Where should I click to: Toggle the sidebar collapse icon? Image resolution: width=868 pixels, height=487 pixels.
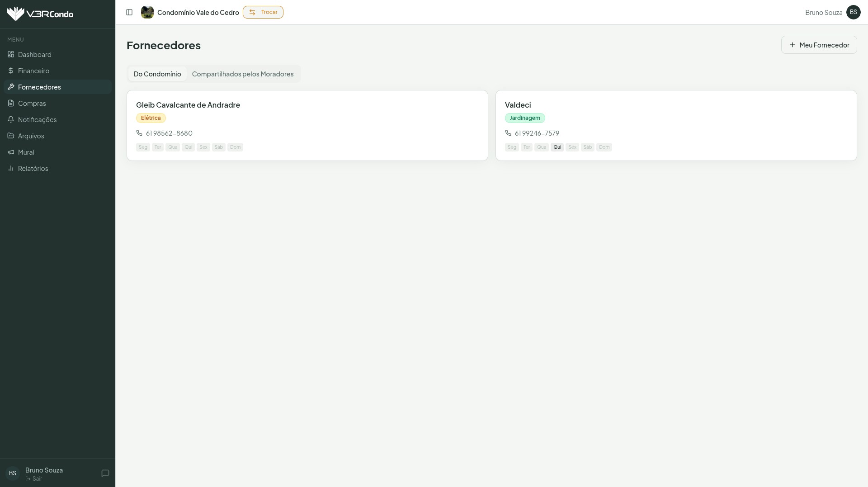[129, 12]
